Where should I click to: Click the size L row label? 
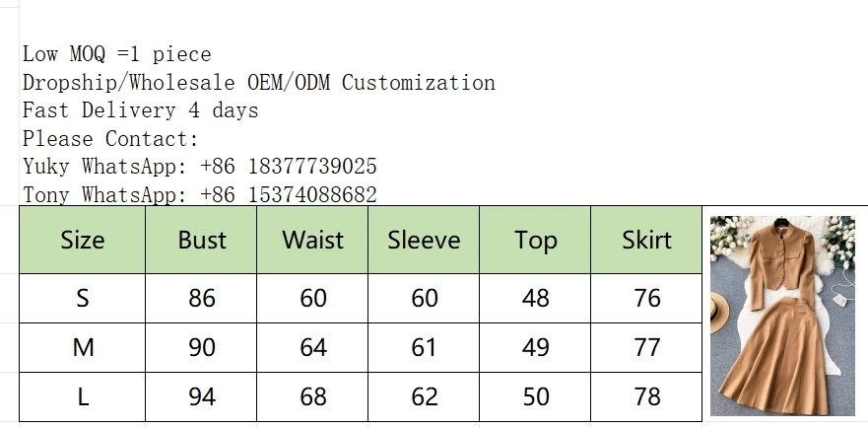tap(83, 396)
